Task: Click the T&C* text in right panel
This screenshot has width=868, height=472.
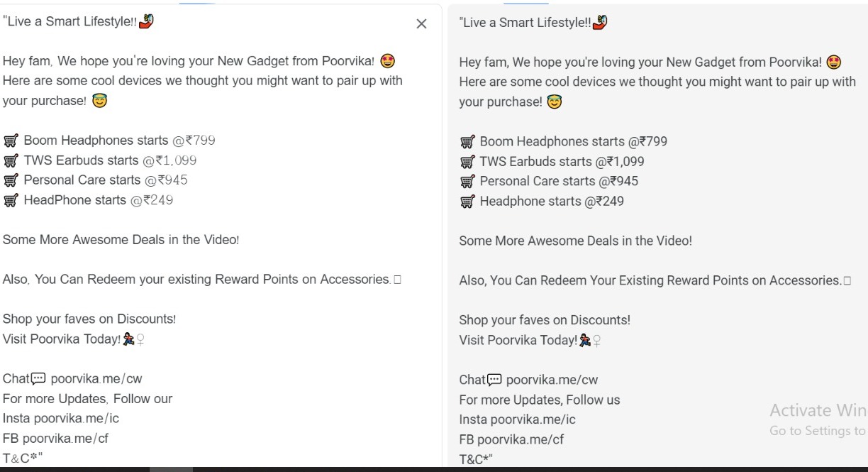Action: 475,459
